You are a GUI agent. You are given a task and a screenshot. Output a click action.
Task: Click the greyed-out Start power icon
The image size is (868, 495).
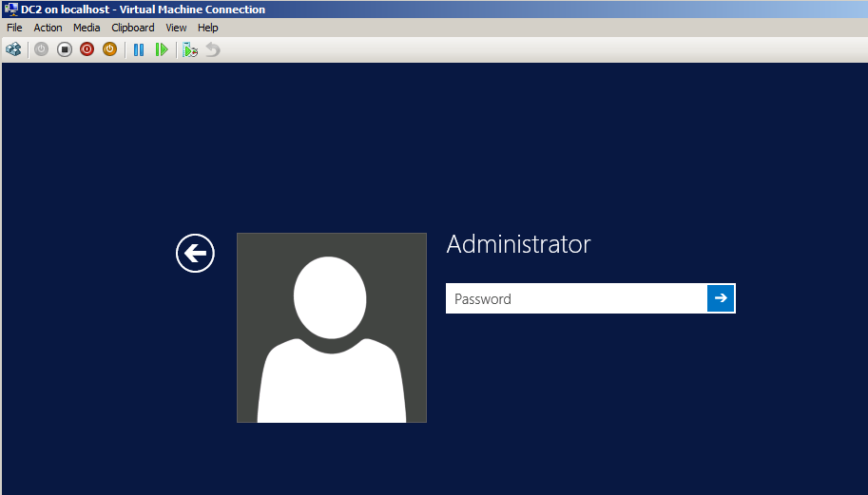tap(41, 49)
